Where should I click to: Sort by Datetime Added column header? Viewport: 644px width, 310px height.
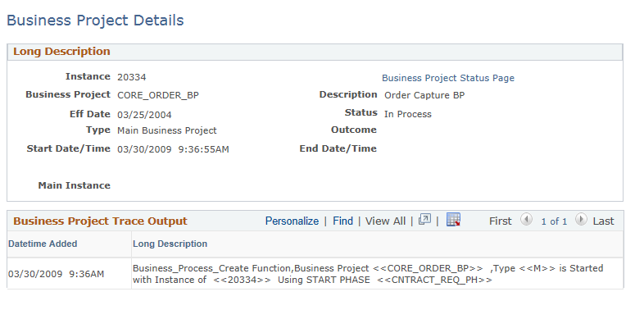pyautogui.click(x=43, y=244)
